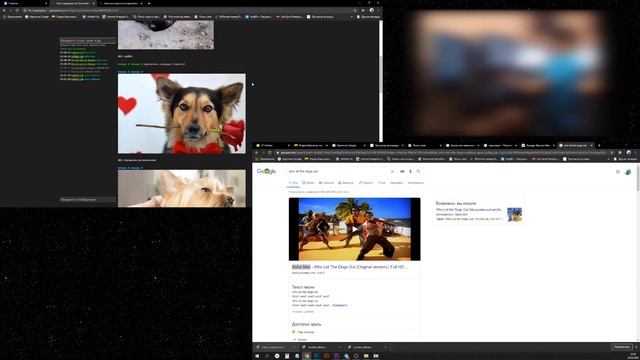Open 'Who Let The Dogs Out (Original version)' link

tap(349, 267)
